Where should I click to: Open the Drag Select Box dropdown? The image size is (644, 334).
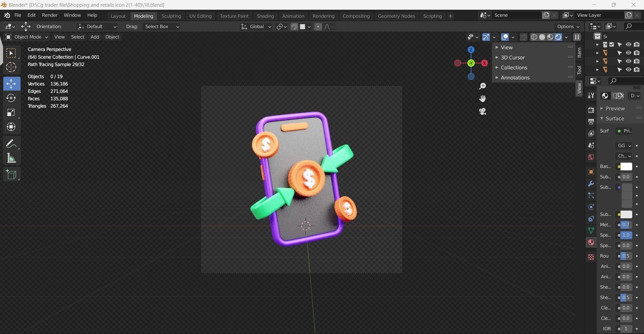click(x=162, y=26)
